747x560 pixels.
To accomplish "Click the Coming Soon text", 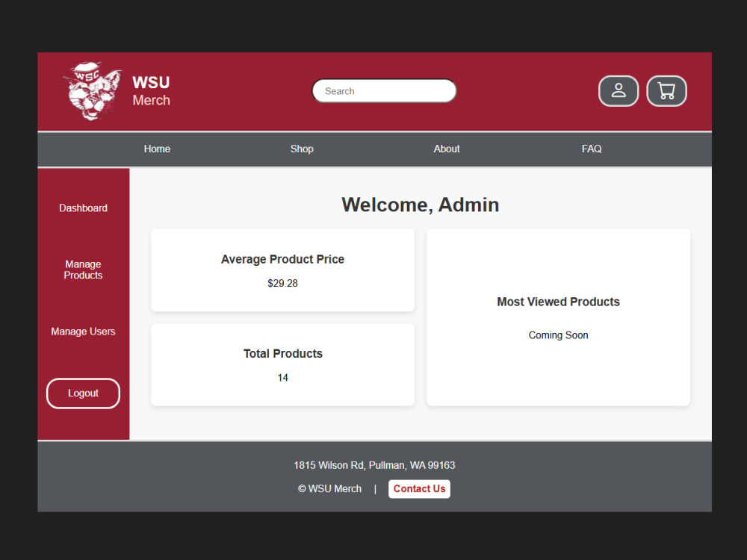I will click(x=558, y=335).
